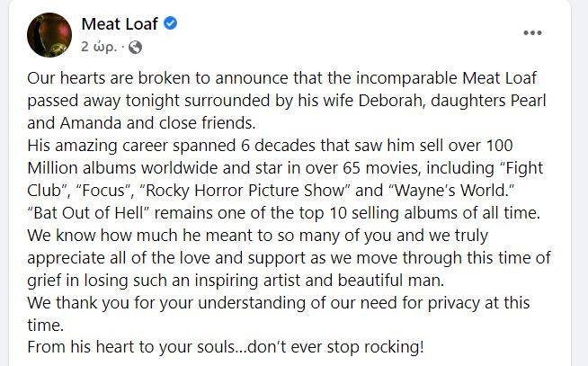Open the three-dot post options menu
588x366 pixels.
click(532, 33)
